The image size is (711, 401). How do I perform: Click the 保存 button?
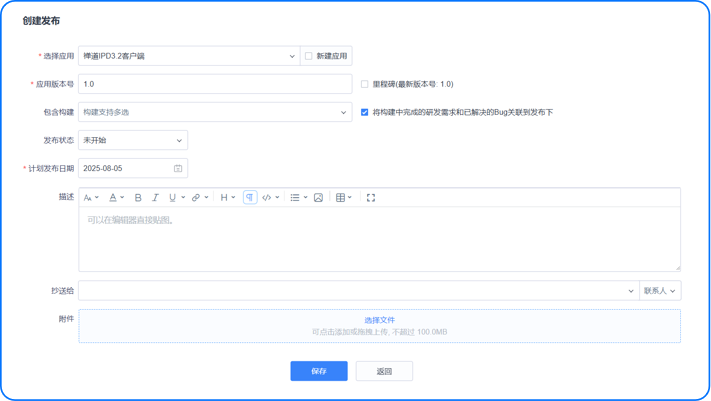[x=319, y=371]
